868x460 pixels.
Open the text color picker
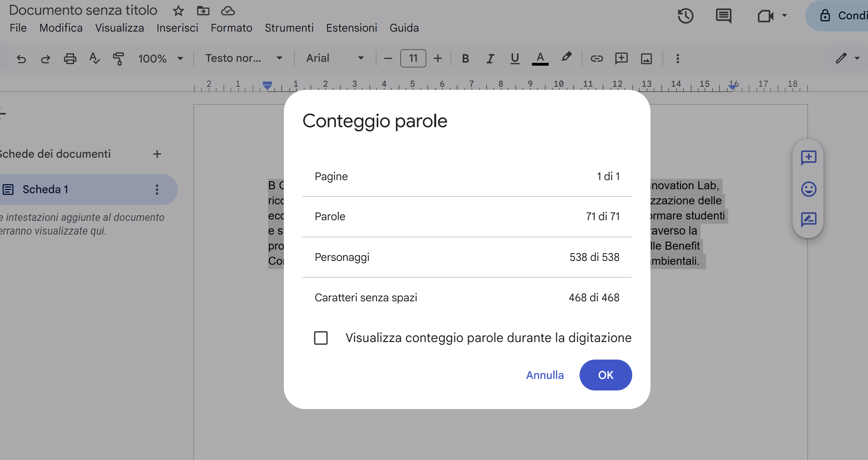pyautogui.click(x=540, y=58)
